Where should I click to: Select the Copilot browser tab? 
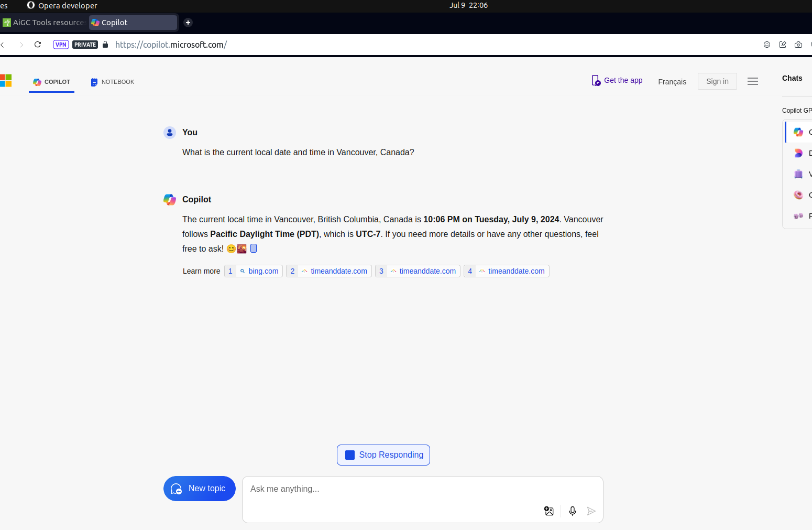(133, 23)
